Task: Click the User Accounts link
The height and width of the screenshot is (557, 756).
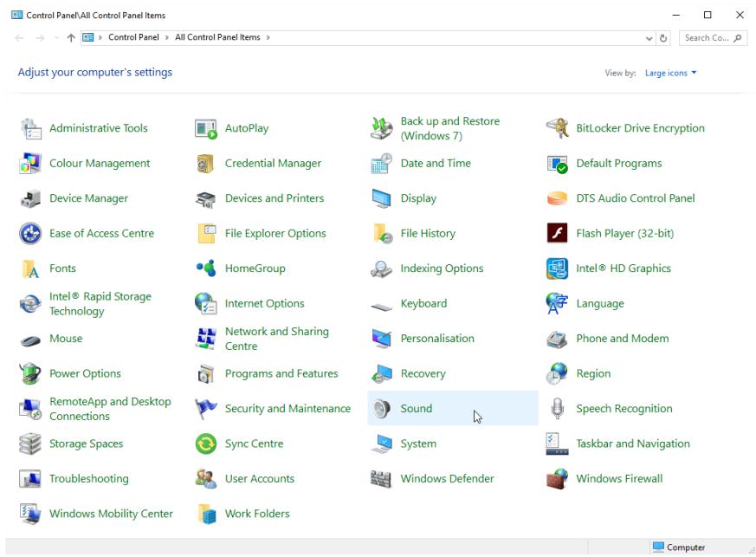Action: 260,479
